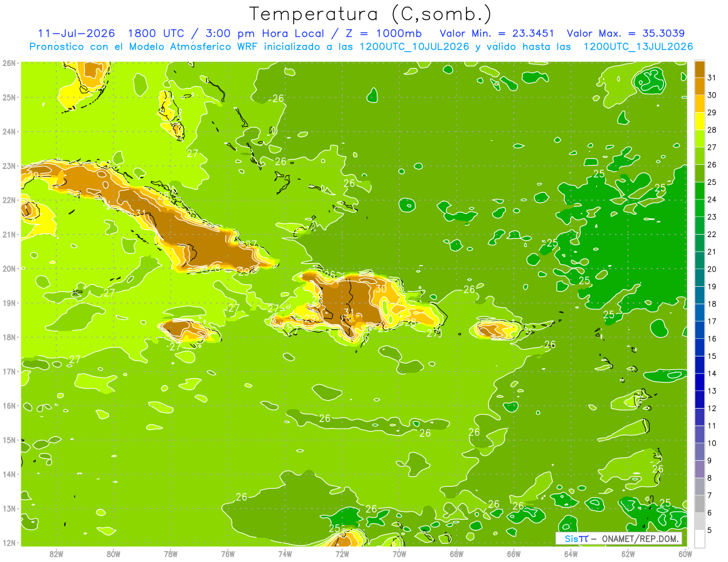Screen dimensions: 728x562
Task: Click the '12N' latitude axis label
Action: point(8,542)
